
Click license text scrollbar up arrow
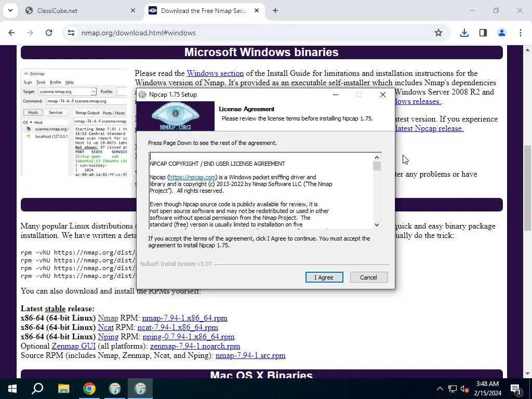[377, 157]
